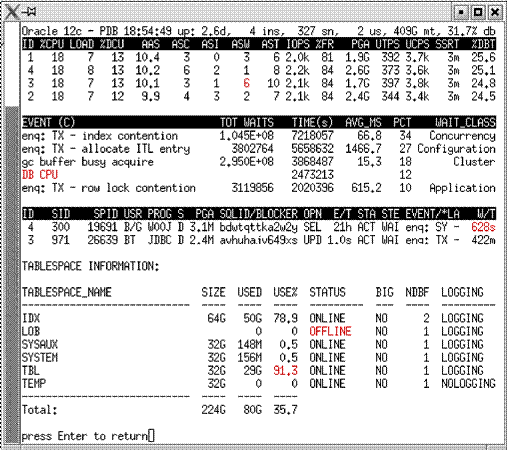Select the red 91.3 usage for TBL
Screen dimensions: 507x450
tap(286, 370)
